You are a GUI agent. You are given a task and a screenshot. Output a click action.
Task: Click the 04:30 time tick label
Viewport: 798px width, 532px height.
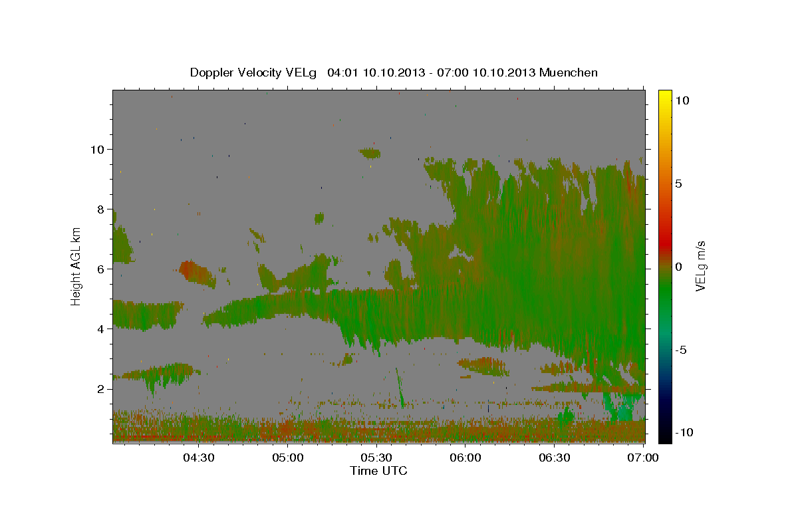pyautogui.click(x=198, y=458)
